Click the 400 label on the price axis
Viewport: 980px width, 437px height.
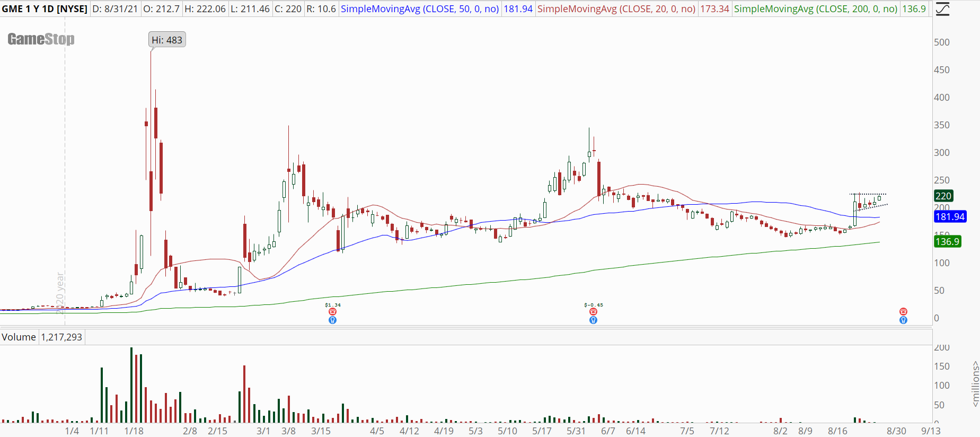[942, 98]
